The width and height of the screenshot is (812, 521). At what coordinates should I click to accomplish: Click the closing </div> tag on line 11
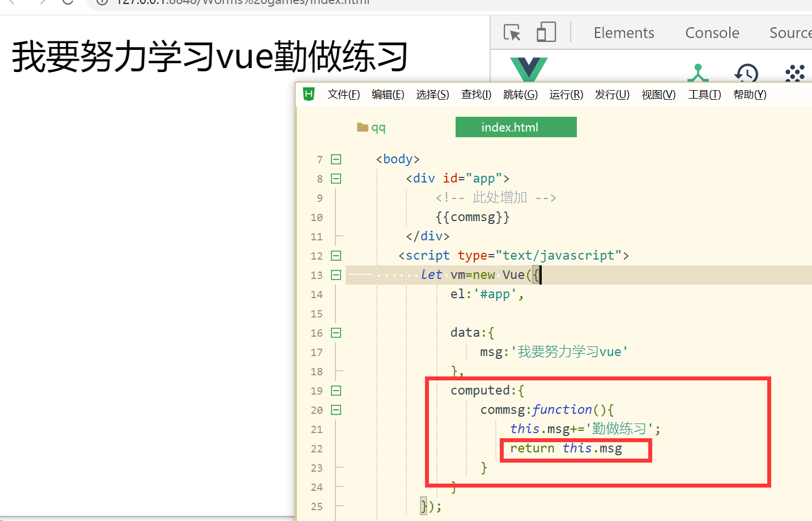click(x=428, y=236)
